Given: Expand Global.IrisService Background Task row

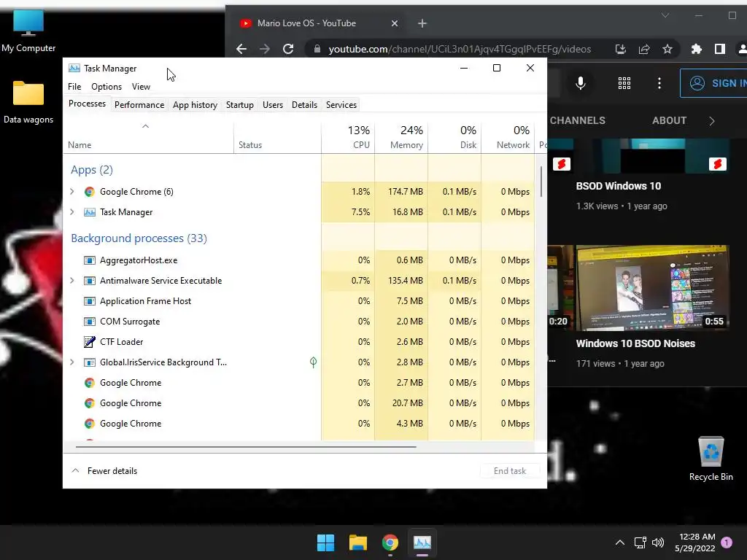Looking at the screenshot, I should 72,362.
